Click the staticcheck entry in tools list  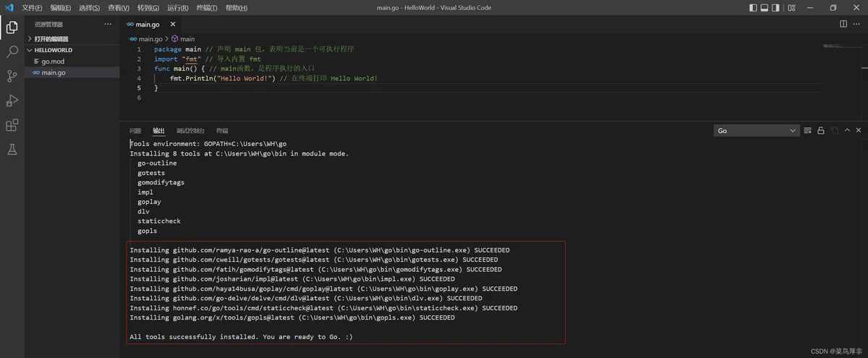click(159, 221)
